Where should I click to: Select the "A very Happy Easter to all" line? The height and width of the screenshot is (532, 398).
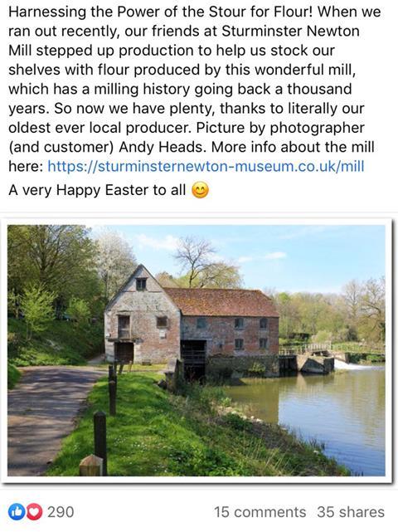97,190
